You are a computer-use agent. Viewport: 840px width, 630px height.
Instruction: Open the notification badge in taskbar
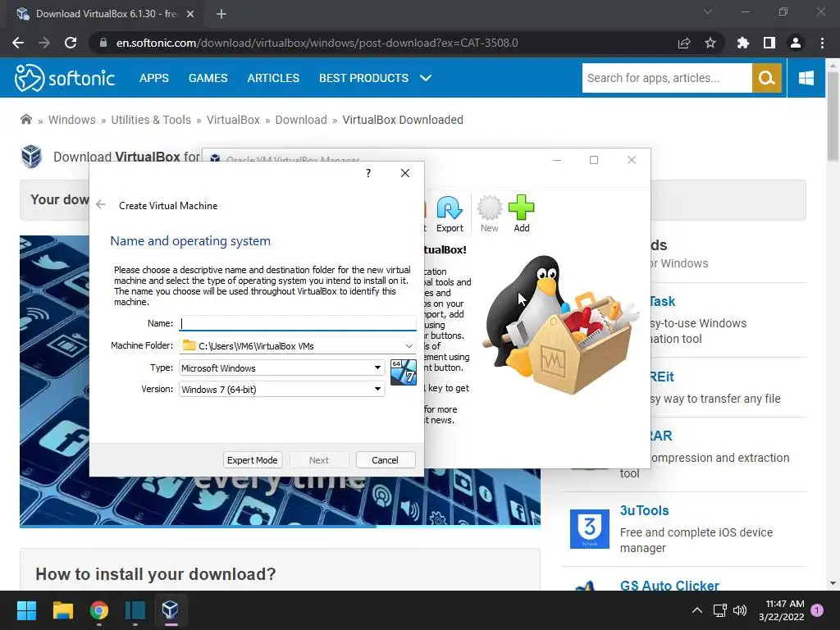[817, 610]
